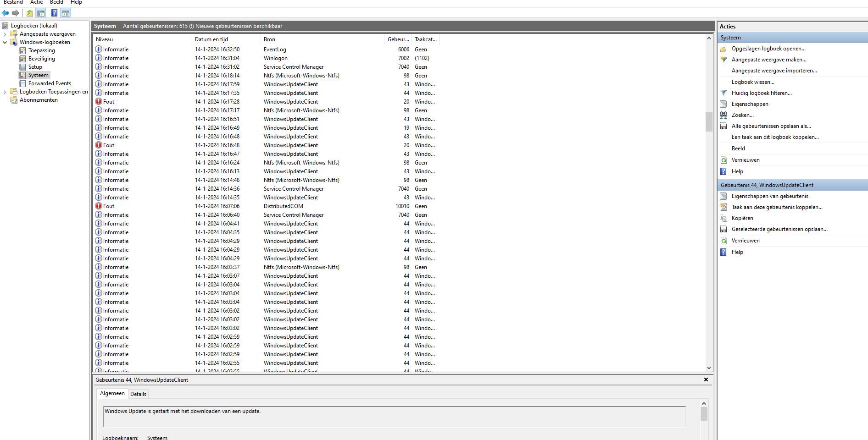Image resolution: width=868 pixels, height=440 pixels.
Task: Click the Alle gebeurtenissen opslaan als disk icon
Action: (x=723, y=126)
